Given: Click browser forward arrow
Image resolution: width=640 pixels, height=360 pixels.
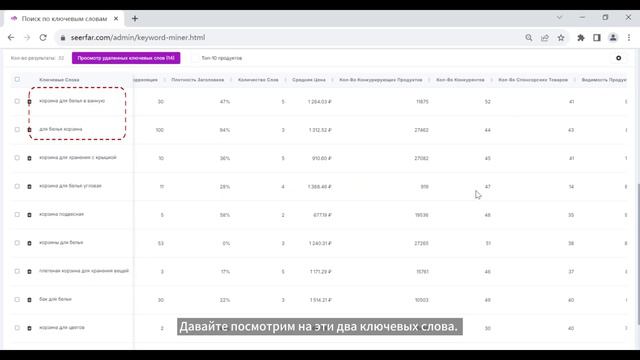Looking at the screenshot, I should pos(27,38).
